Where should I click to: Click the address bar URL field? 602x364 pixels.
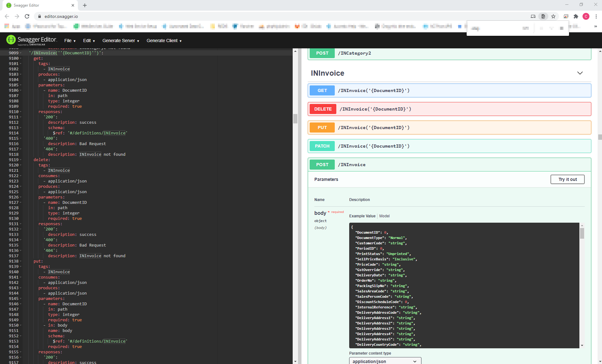[x=283, y=16]
